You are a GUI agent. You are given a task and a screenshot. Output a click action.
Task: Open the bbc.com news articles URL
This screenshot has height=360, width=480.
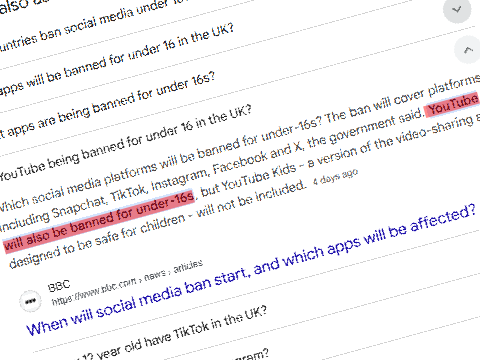tap(127, 283)
